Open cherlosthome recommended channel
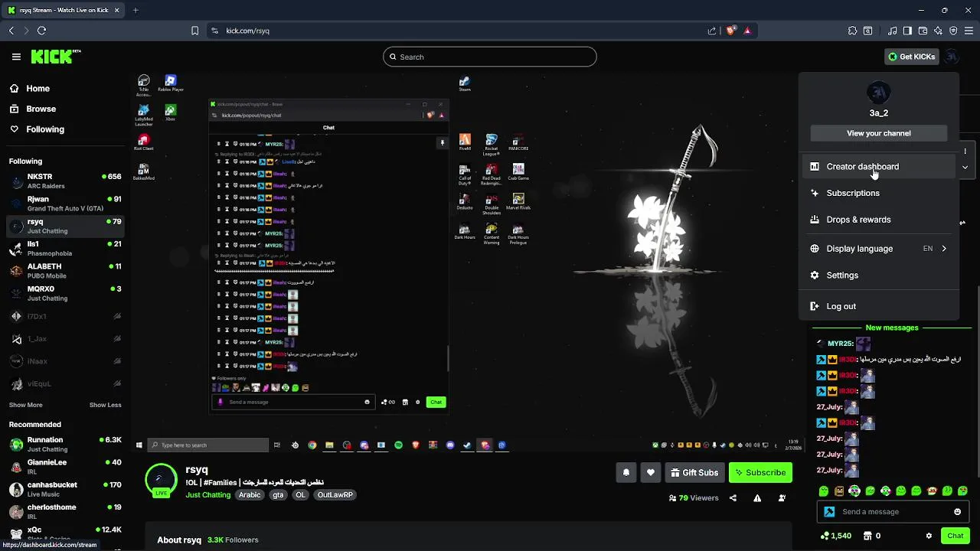Viewport: 980px width, 551px height. [65, 510]
